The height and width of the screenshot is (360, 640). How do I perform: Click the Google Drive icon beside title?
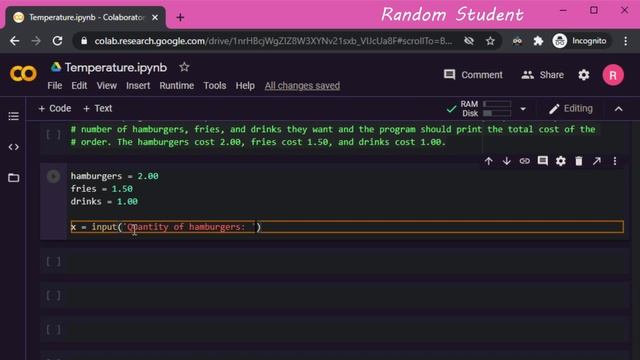pos(56,67)
